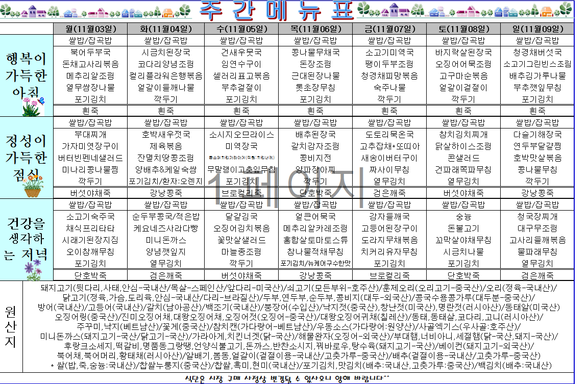Click the 원산지 row label
Screen dimensions: 588x384
(11, 326)
